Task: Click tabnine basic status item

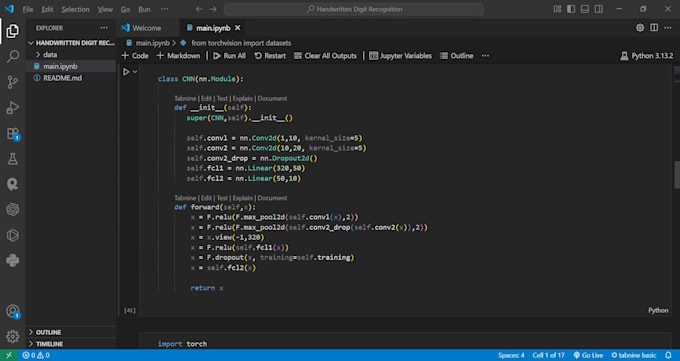Action: [x=634, y=355]
